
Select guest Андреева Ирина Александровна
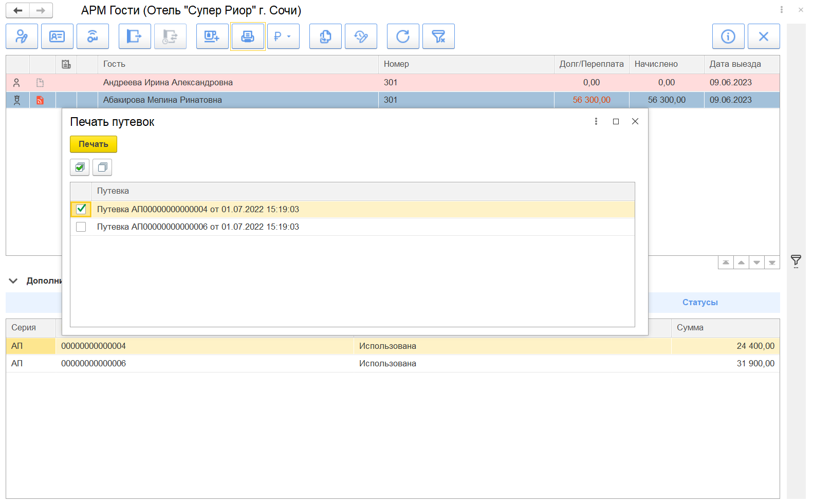(168, 83)
